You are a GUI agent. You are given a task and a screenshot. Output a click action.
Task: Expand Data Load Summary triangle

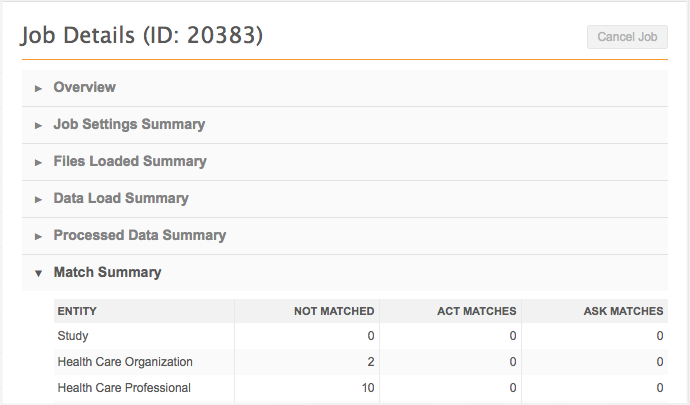38,199
